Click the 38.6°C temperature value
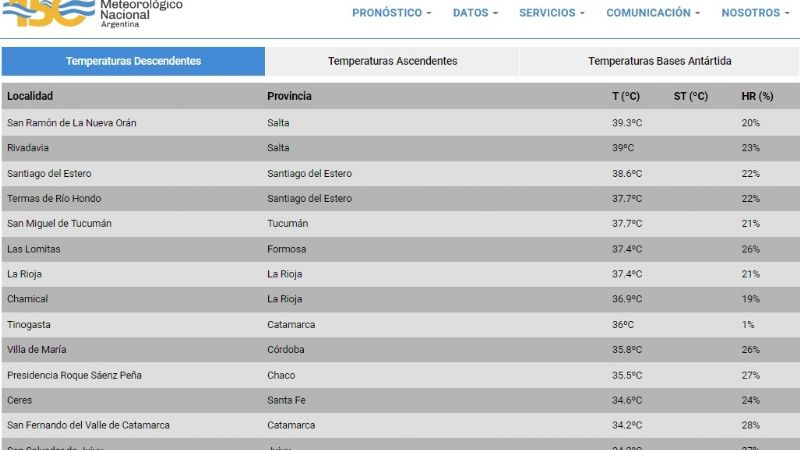This screenshot has width=800, height=450. (x=627, y=173)
